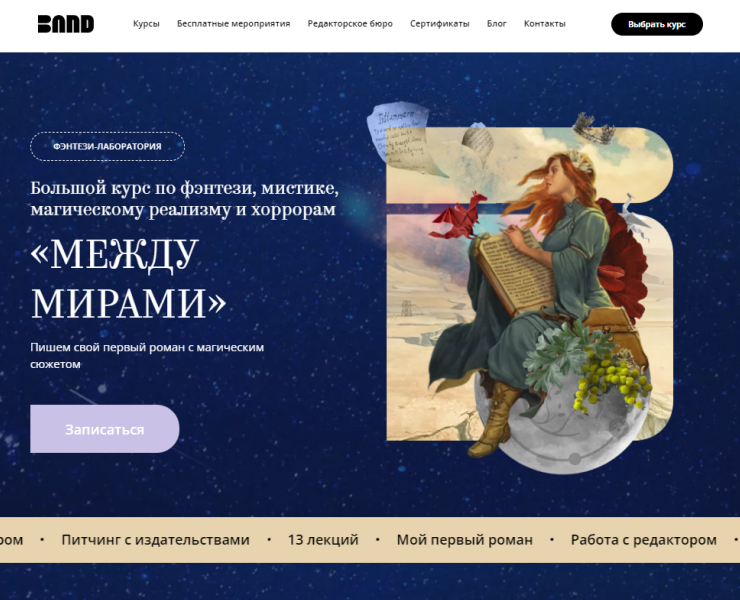Select the ФЭНТЕЗИ-ЛАБОРАТОРИЯ badge
This screenshot has width=740, height=600.
tap(108, 146)
